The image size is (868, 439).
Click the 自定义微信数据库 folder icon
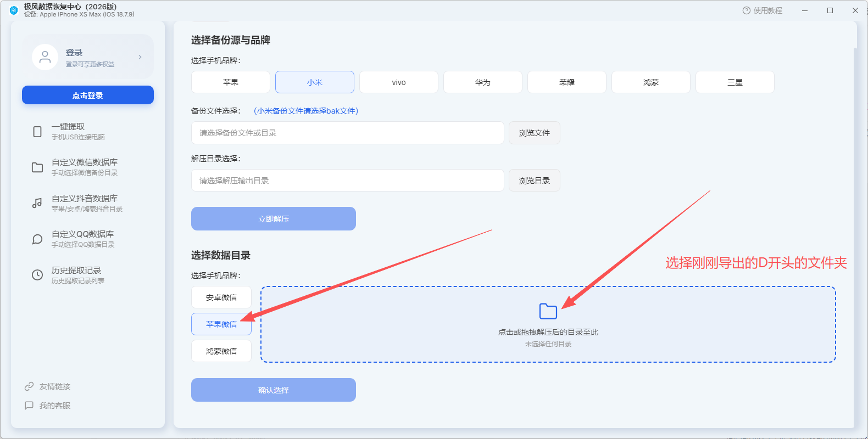37,167
